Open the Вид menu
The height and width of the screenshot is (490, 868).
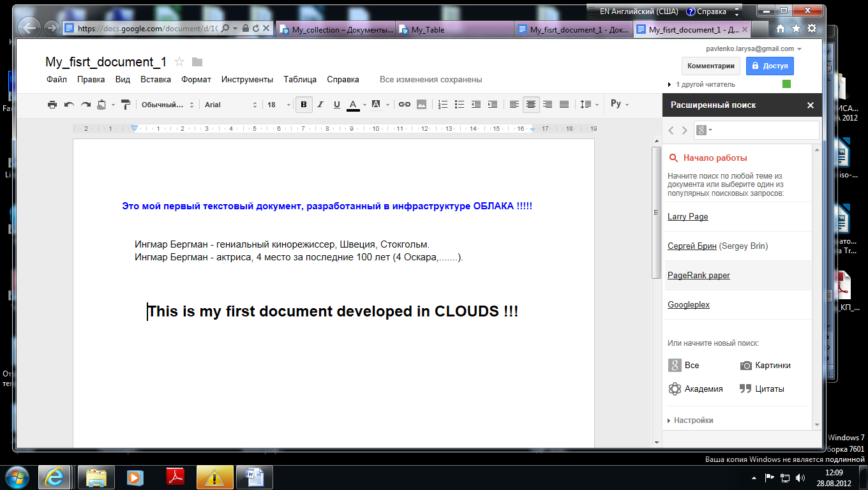pos(123,80)
